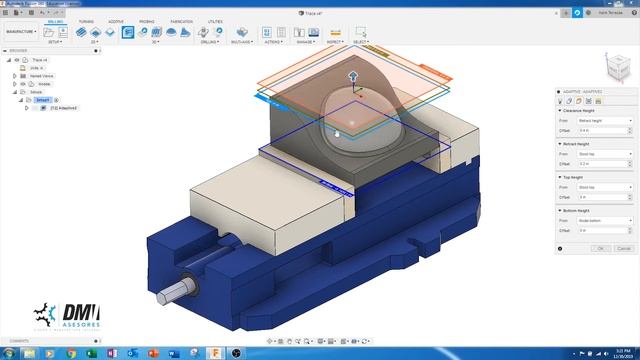Switch to the Milling ribbon tab

click(56, 22)
